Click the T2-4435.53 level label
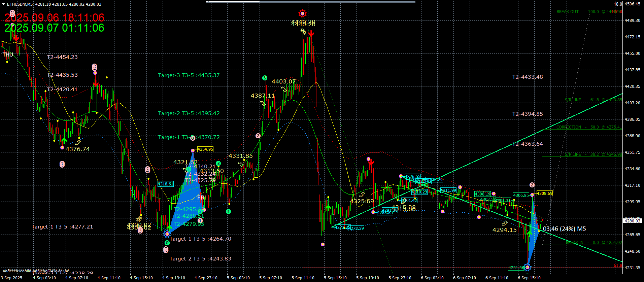644x282 pixels. click(x=62, y=75)
